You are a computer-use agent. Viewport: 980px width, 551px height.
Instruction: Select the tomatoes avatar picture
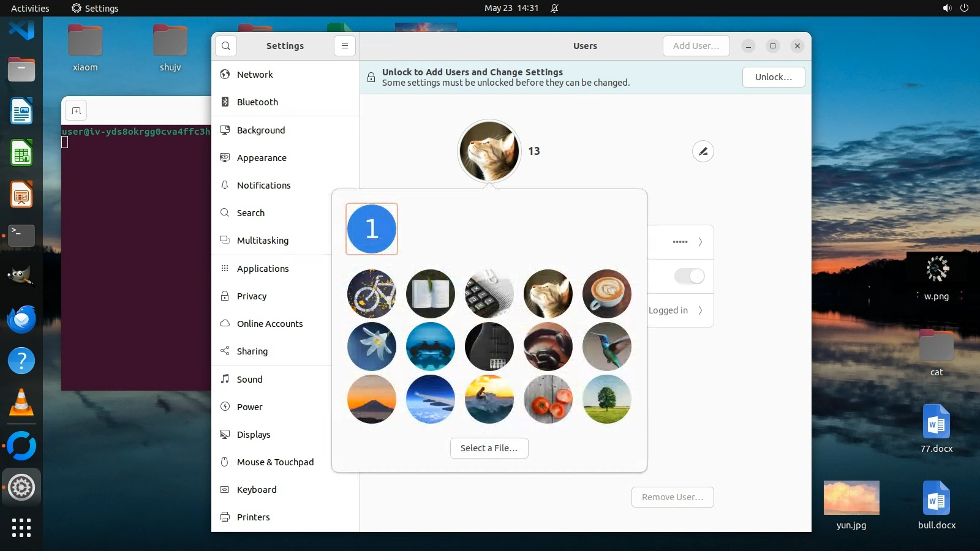pyautogui.click(x=548, y=399)
